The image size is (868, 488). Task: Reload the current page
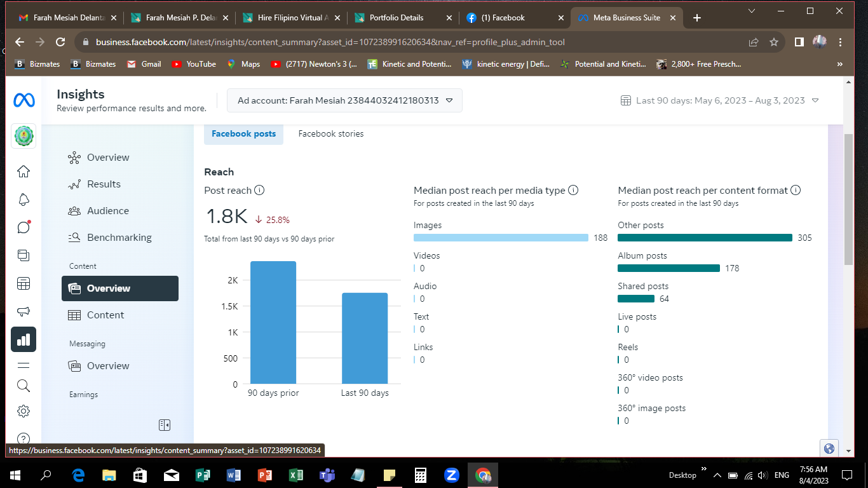click(60, 43)
